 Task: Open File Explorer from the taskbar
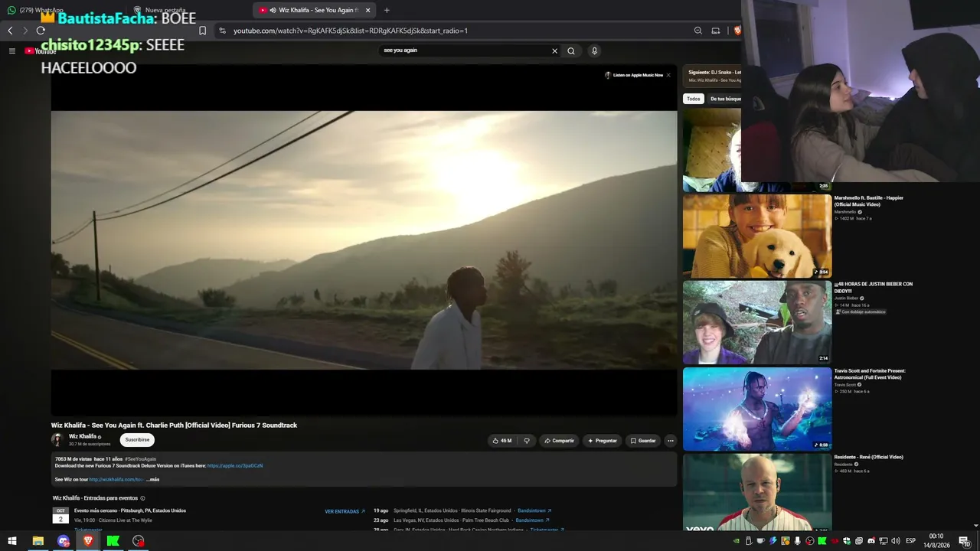click(x=38, y=541)
